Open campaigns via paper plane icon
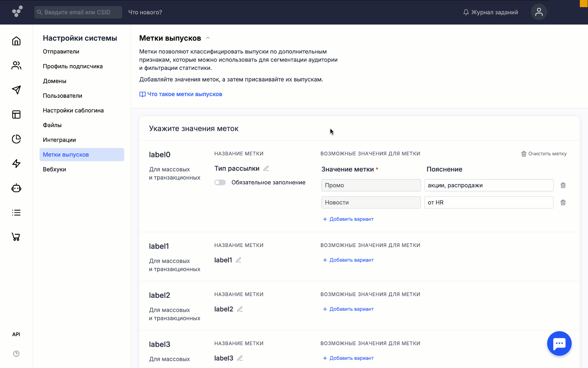Screen dimensions: 588x368 [16, 90]
